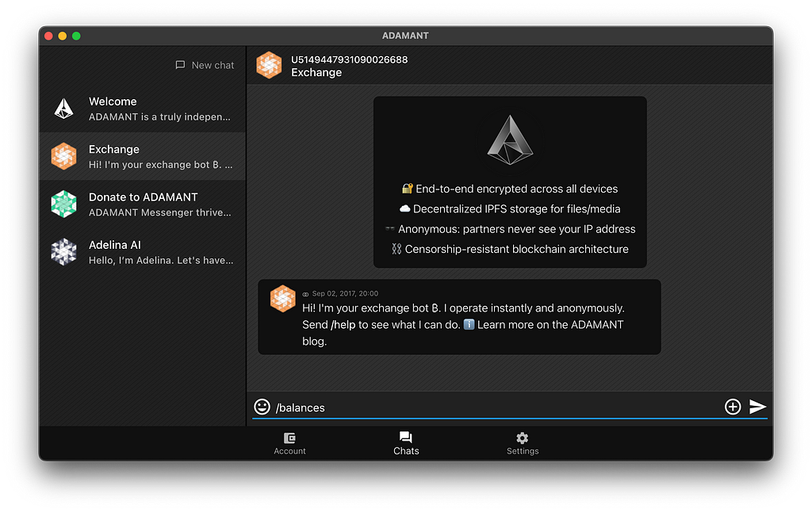Switch to the Account tab

click(290, 444)
